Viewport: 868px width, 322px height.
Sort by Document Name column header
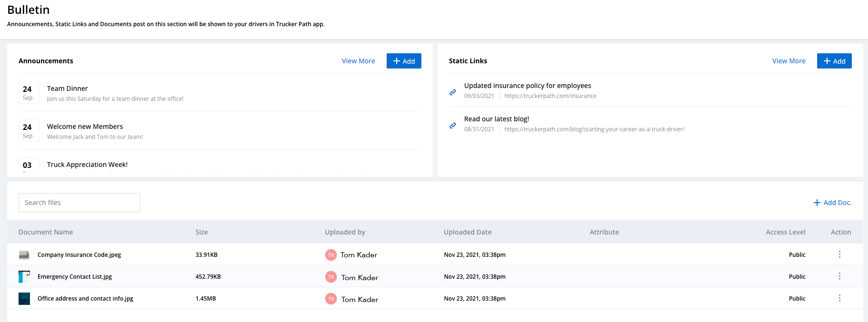pos(46,232)
